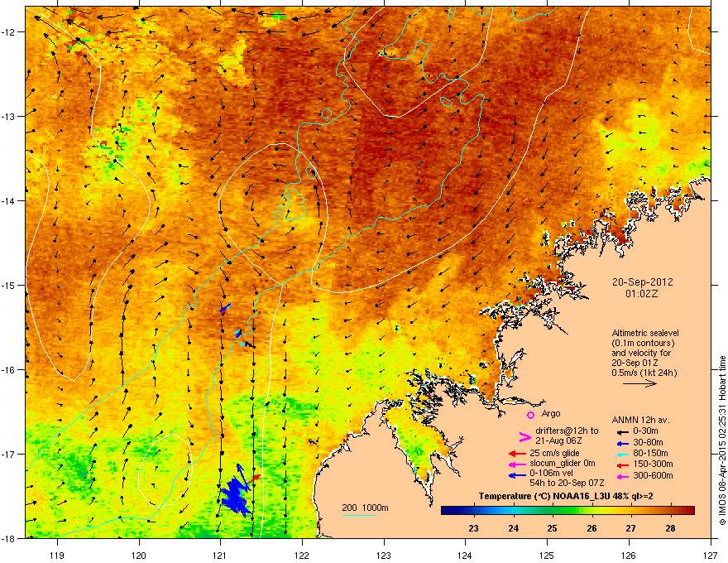Click longitude axis label '124'

pyautogui.click(x=465, y=555)
